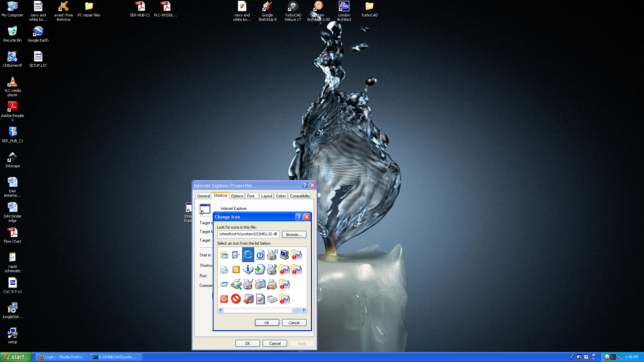Screen dimensions: 644x362
Task: Choose the printer with document icon
Action: [x=260, y=284]
